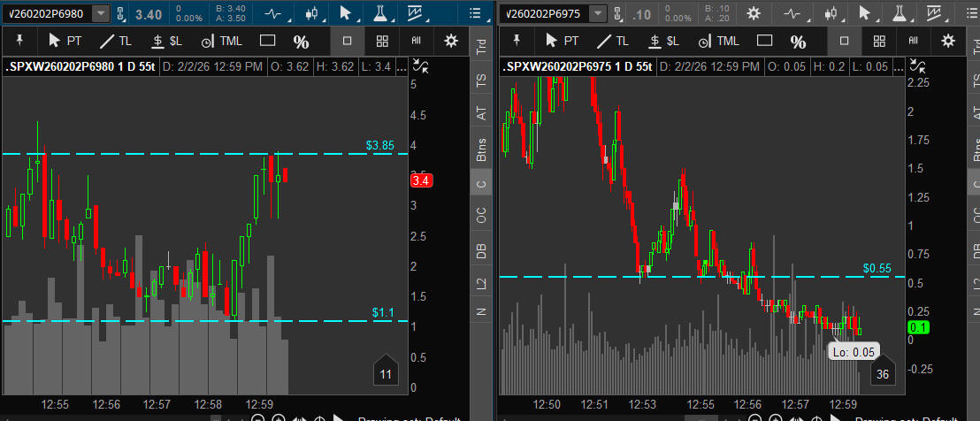This screenshot has height=421, width=980.
Task: Choose the TL trendline tool in right chart
Action: [611, 41]
